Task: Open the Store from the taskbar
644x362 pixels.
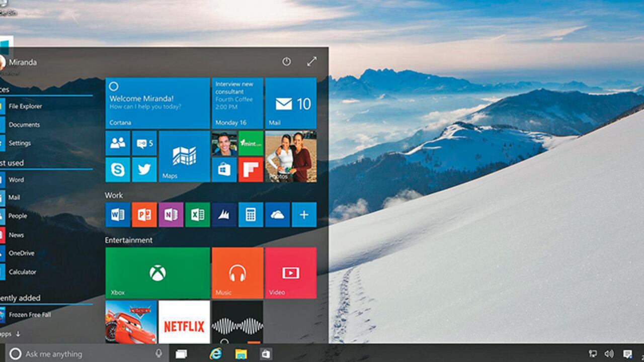Action: 266,354
